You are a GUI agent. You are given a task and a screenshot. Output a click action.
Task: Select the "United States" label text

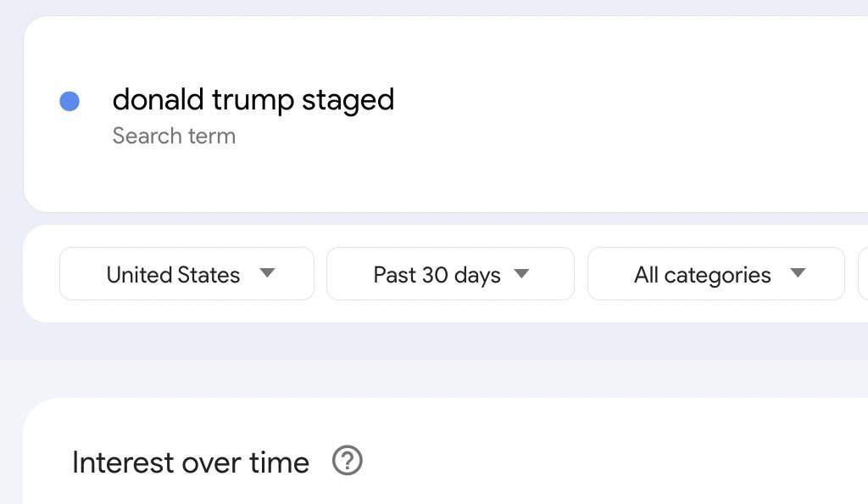pos(173,275)
